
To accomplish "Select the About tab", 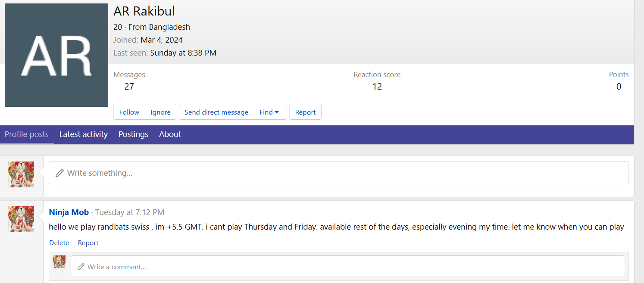I will pyautogui.click(x=170, y=134).
